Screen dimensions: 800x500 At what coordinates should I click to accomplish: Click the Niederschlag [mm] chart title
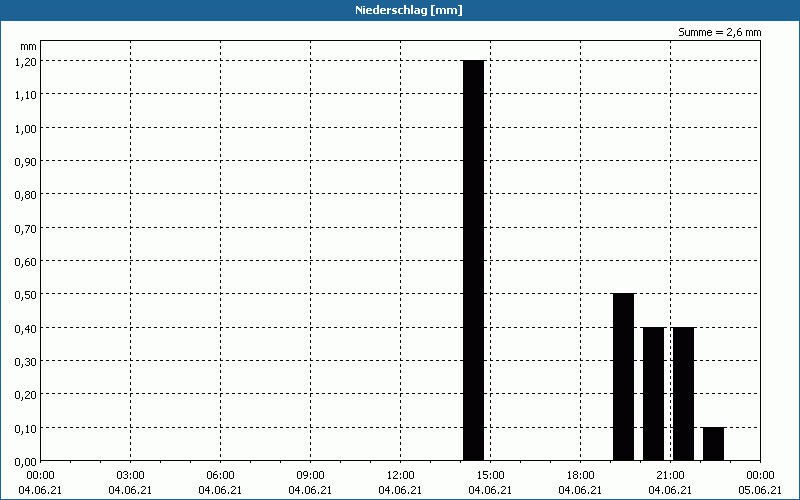pyautogui.click(x=409, y=10)
